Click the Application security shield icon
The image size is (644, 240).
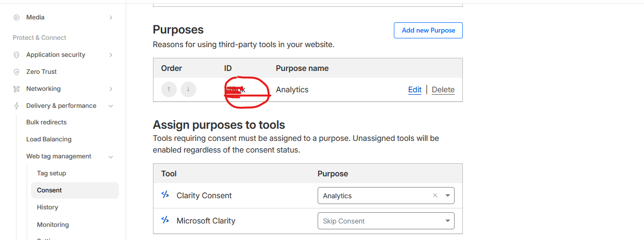pos(17,55)
